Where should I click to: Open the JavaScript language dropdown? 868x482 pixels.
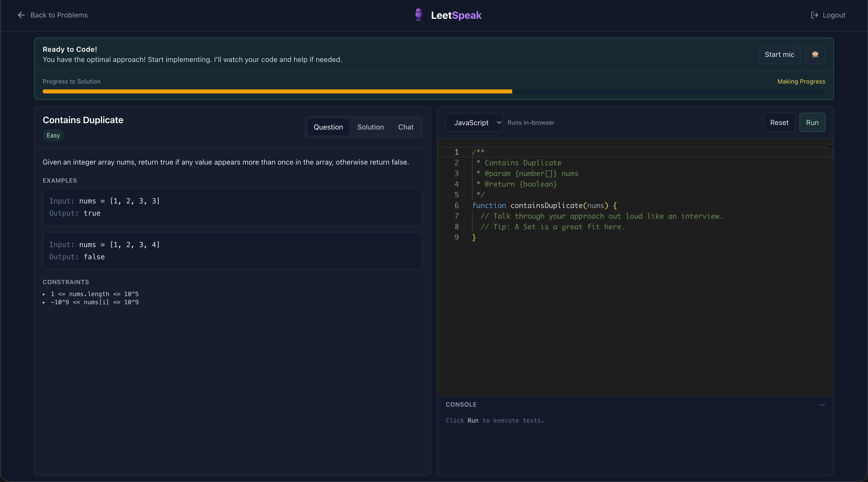pos(471,123)
